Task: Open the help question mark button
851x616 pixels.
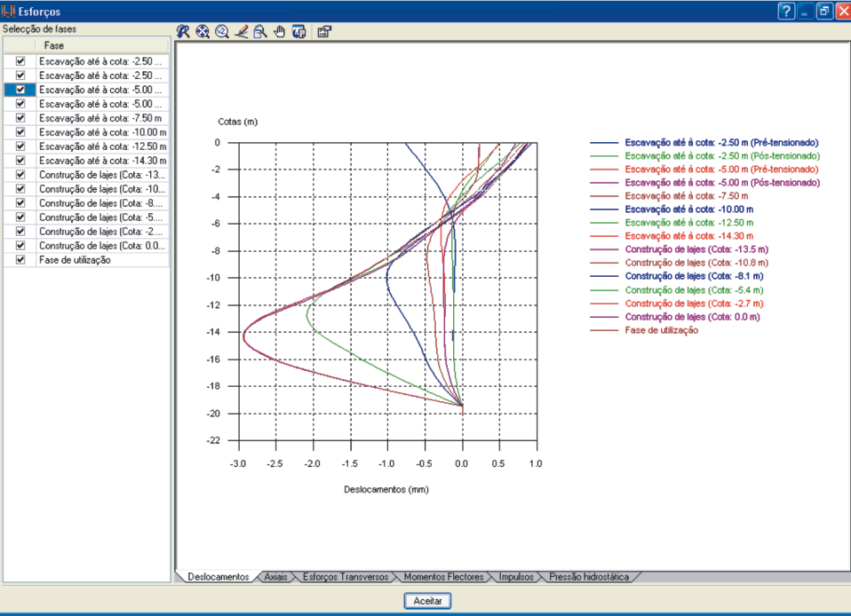Action: (786, 11)
